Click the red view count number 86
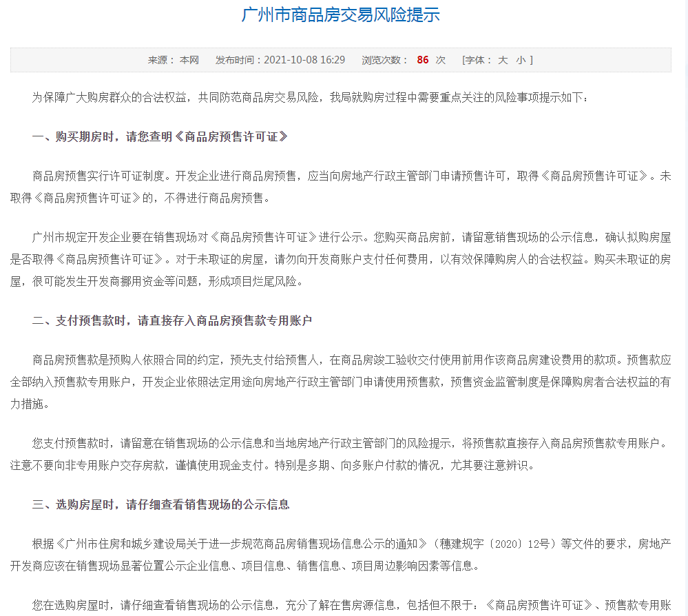Screen dimensions: 688x616 coord(423,60)
